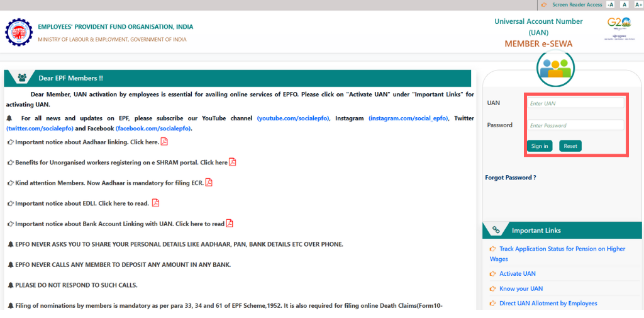Click the chain link icon beside Important Links
644x318 pixels.
[x=496, y=230]
